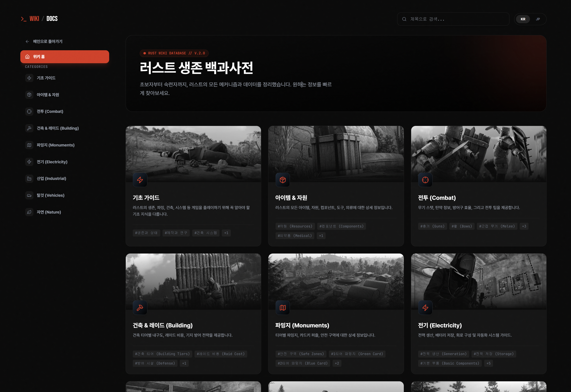The height and width of the screenshot is (392, 571).
Task: Toggle the #안전 구역 (Safe Zones) tag filter
Action: coord(301,354)
